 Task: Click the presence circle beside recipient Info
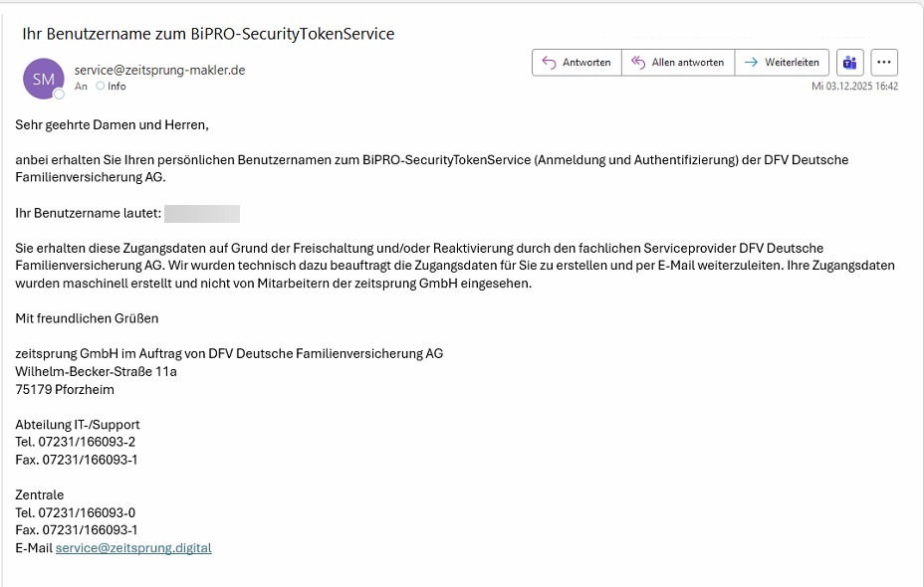pyautogui.click(x=100, y=87)
